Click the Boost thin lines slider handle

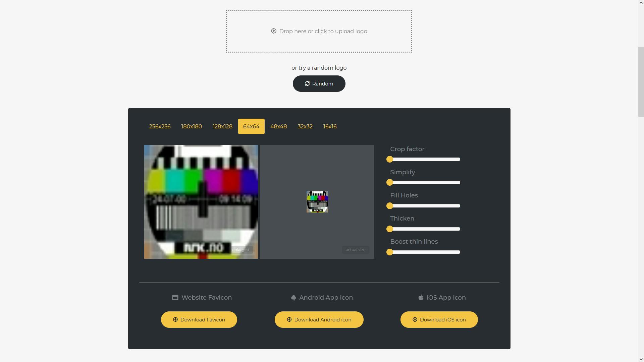[x=389, y=252]
